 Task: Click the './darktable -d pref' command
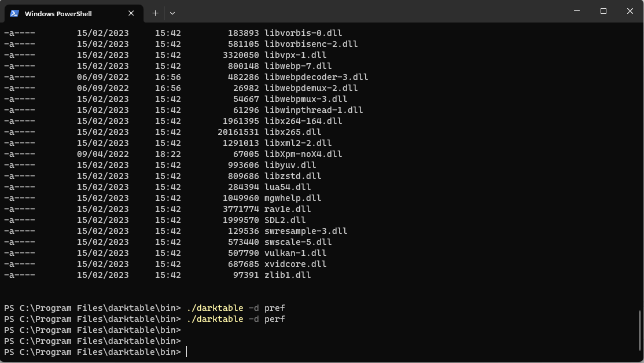click(x=235, y=308)
